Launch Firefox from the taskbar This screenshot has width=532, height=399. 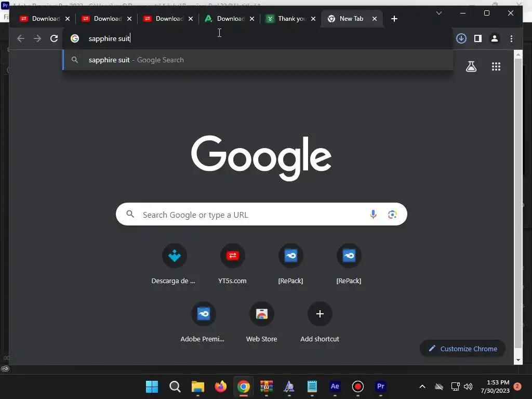tap(220, 387)
